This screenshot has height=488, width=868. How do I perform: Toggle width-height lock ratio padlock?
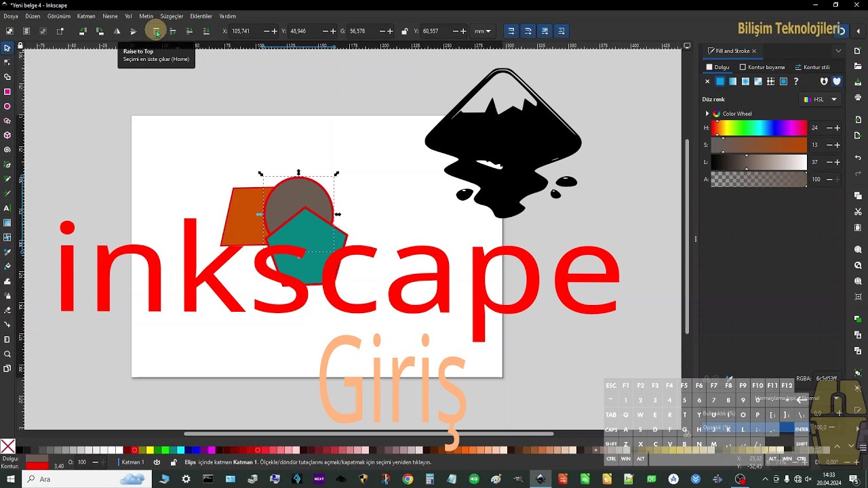[405, 31]
